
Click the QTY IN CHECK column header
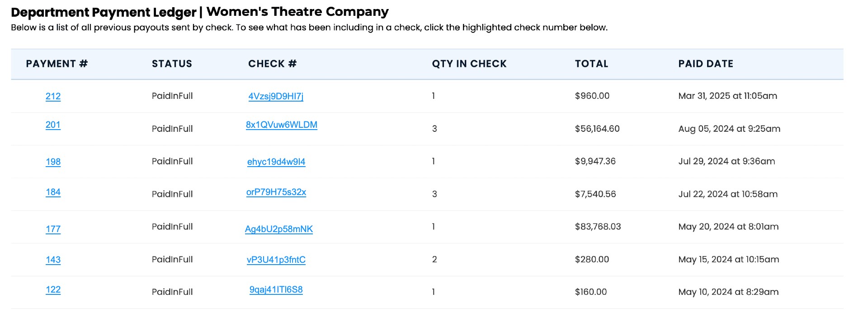pyautogui.click(x=469, y=64)
